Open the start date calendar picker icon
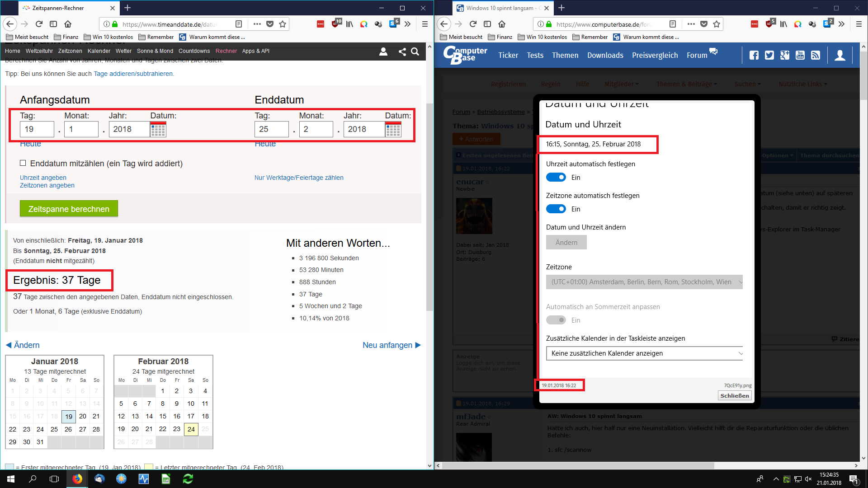Viewport: 868px width, 488px height. coord(158,130)
